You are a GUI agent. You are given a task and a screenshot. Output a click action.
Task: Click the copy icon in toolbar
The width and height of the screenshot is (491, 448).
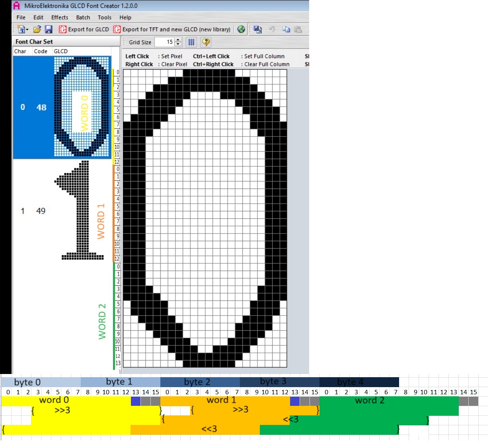[286, 29]
